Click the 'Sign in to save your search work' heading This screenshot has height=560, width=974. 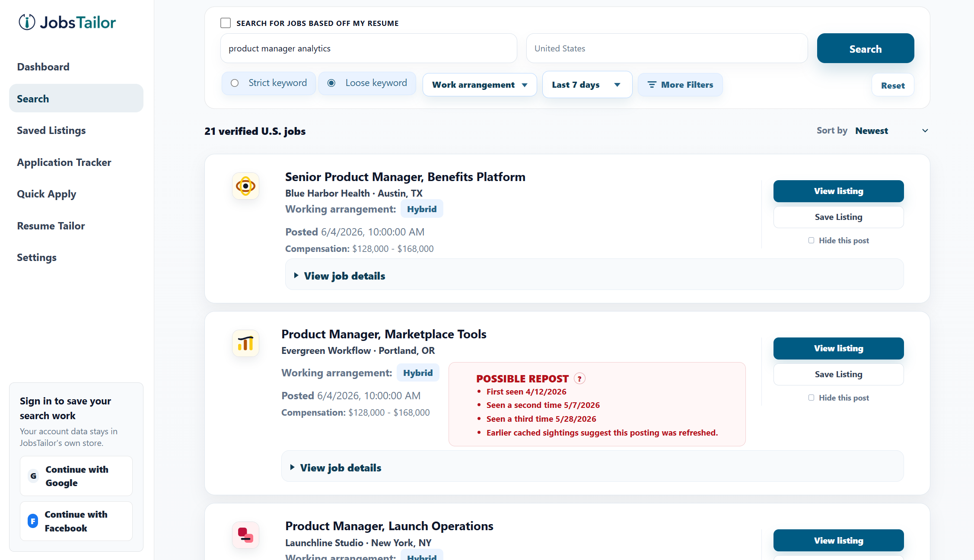[65, 408]
